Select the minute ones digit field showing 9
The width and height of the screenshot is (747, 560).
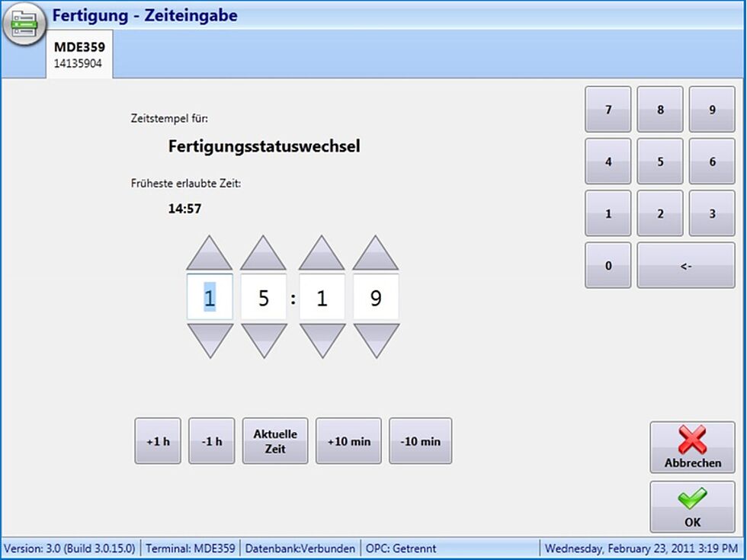pos(376,298)
